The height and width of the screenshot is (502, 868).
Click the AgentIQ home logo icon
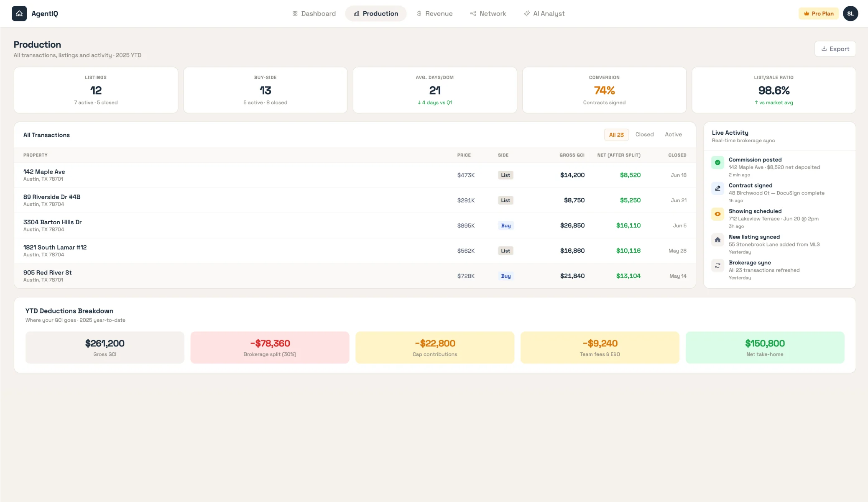point(19,13)
